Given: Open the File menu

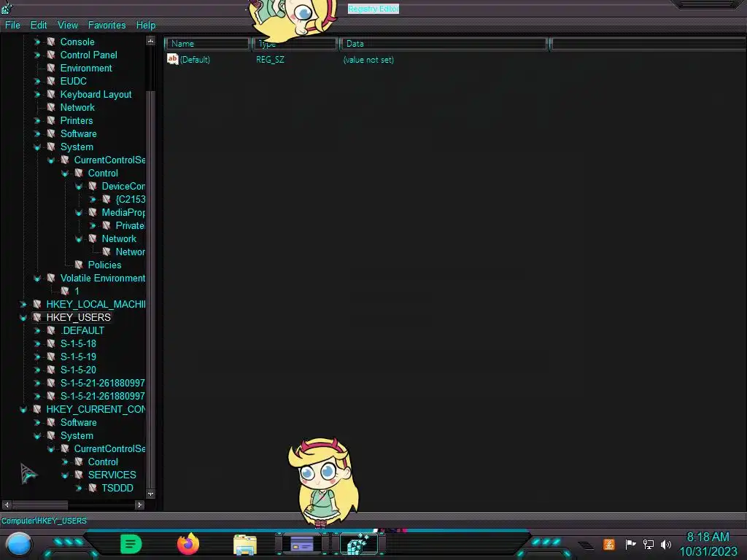Looking at the screenshot, I should click(12, 26).
